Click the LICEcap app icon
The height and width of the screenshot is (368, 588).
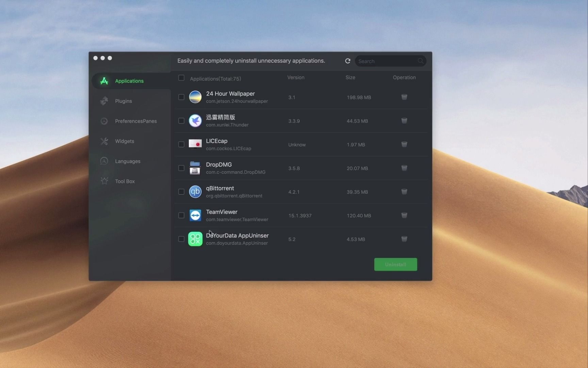coord(195,144)
